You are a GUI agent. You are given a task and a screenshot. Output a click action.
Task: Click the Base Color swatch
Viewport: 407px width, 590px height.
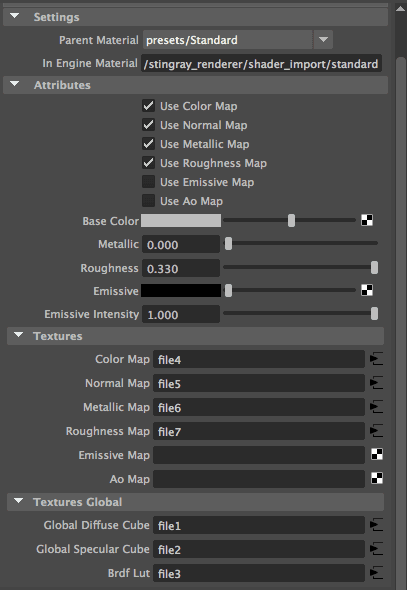click(181, 220)
